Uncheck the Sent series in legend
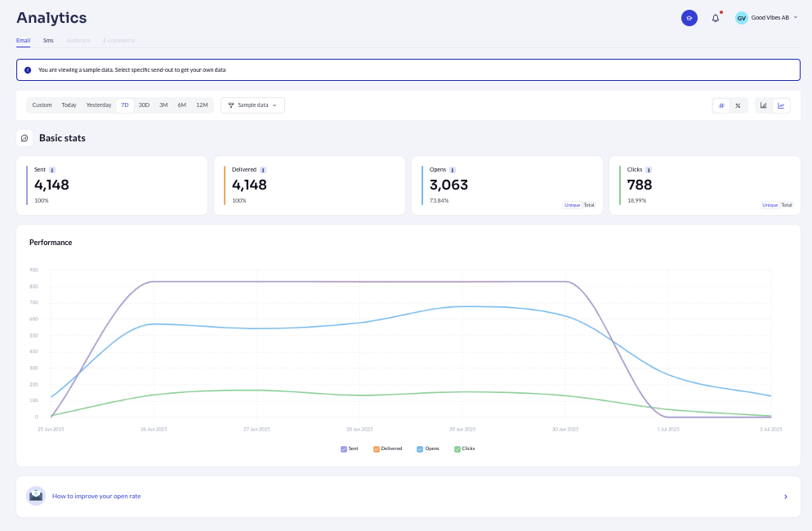Image resolution: width=812 pixels, height=531 pixels. pos(344,448)
